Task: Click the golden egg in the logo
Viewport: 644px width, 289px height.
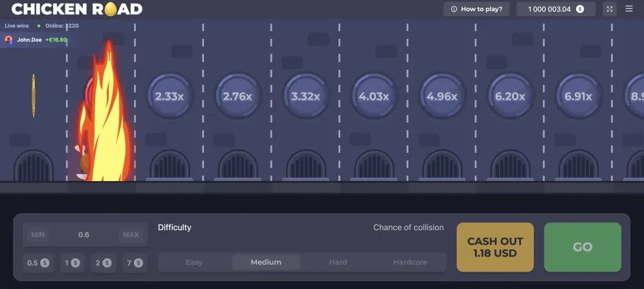Action: [111, 9]
